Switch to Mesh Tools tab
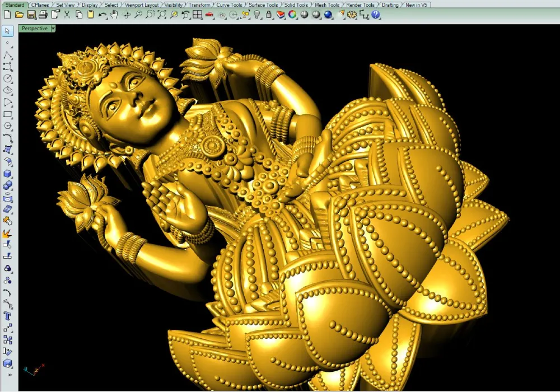The width and height of the screenshot is (560, 392). click(327, 4)
